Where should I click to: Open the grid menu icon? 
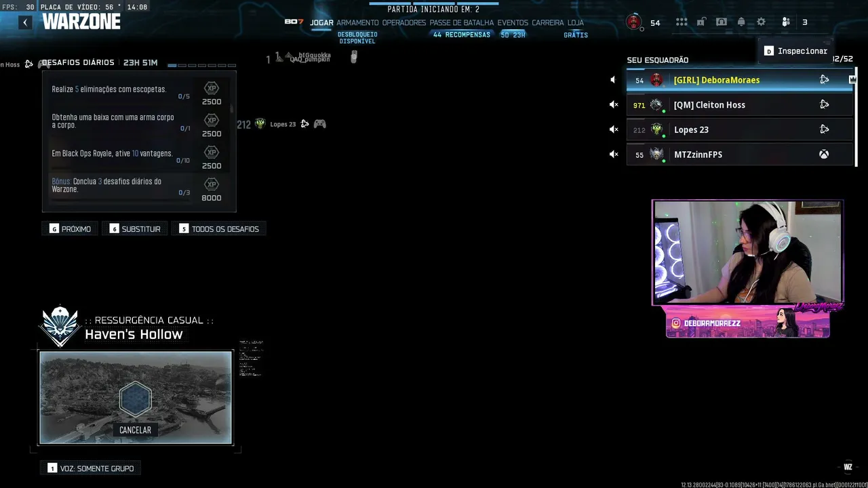pyautogui.click(x=682, y=22)
